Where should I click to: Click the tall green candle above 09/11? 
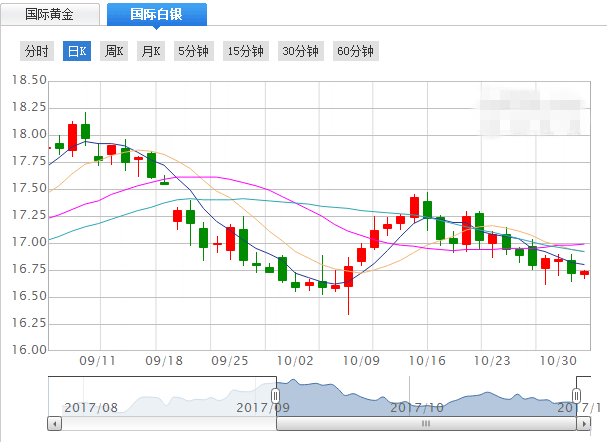[x=86, y=131]
